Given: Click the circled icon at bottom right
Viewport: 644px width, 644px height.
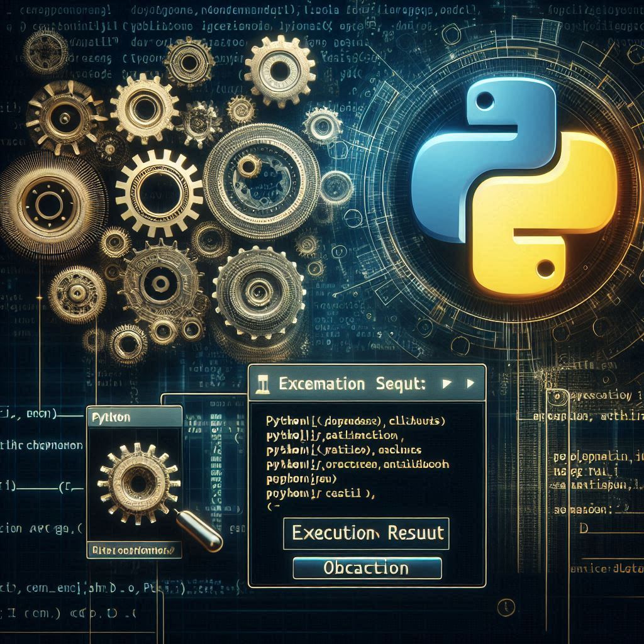Looking at the screenshot, I should tap(506, 608).
